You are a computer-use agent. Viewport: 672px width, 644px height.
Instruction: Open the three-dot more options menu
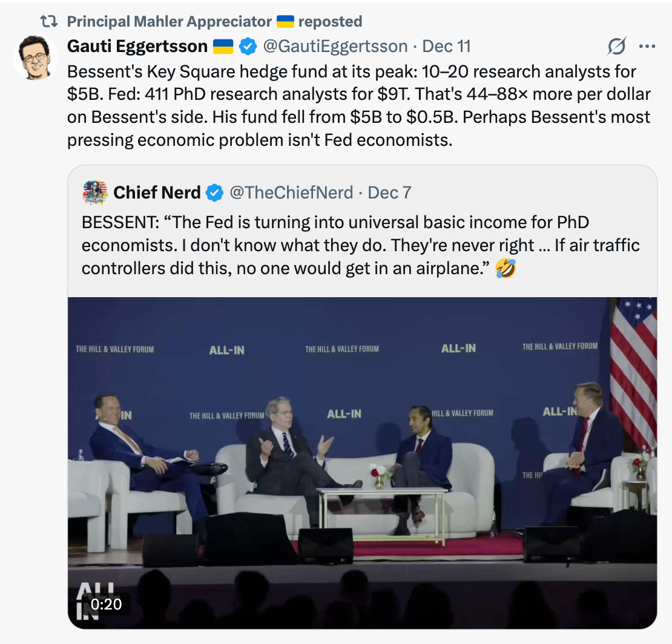click(x=647, y=46)
